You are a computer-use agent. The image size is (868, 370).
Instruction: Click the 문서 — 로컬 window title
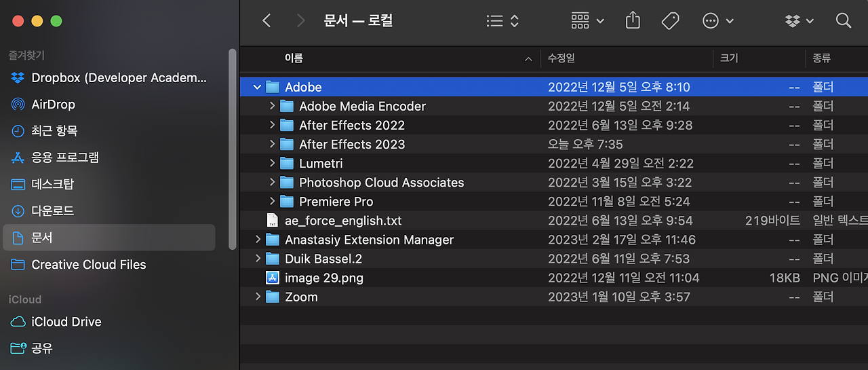click(x=358, y=21)
